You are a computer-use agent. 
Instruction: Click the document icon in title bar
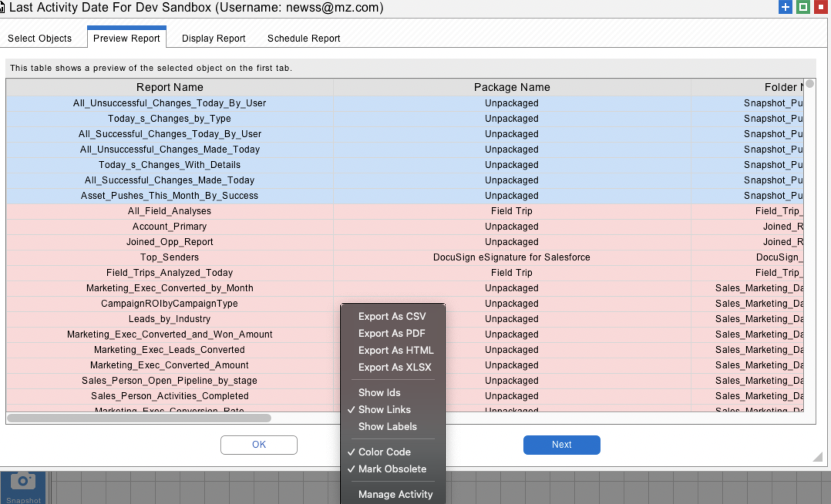click(x=2, y=8)
